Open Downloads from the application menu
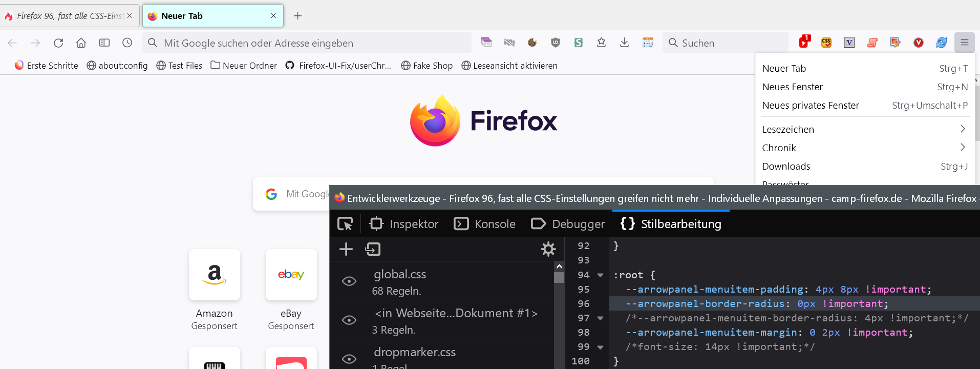980x369 pixels. 865,166
